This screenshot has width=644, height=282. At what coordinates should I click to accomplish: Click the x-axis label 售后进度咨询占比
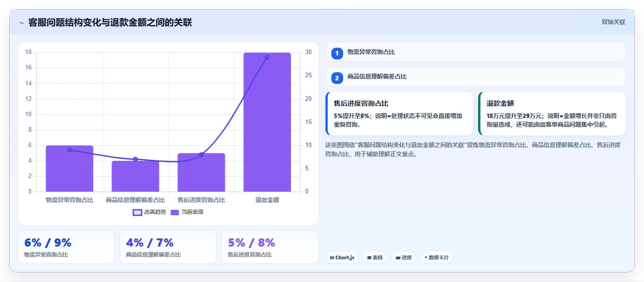tap(201, 200)
